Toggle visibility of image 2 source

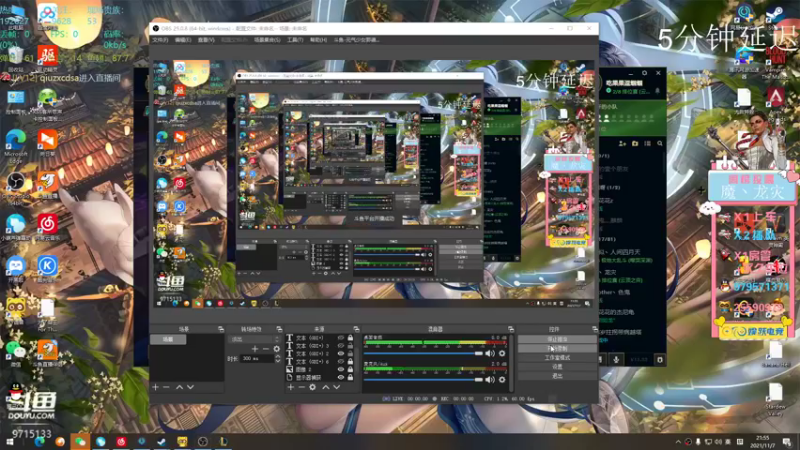click(x=341, y=369)
